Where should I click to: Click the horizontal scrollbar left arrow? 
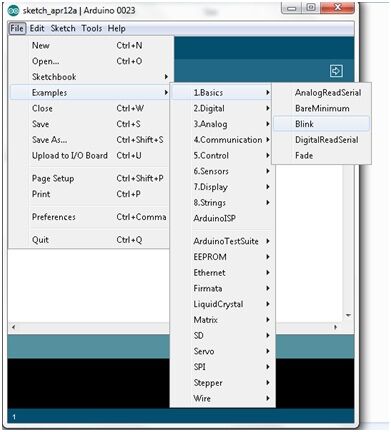pyautogui.click(x=13, y=327)
